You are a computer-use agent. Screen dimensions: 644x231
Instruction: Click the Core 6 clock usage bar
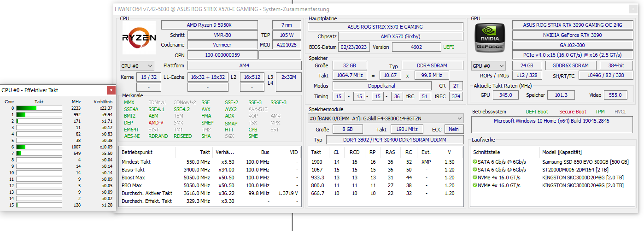(39, 147)
